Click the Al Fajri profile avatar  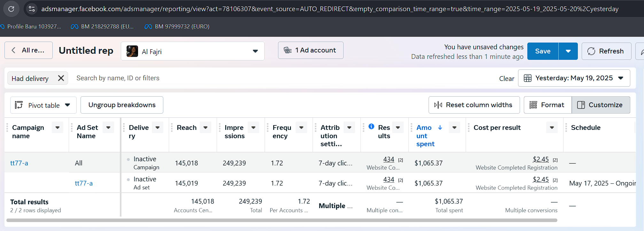[x=132, y=51]
